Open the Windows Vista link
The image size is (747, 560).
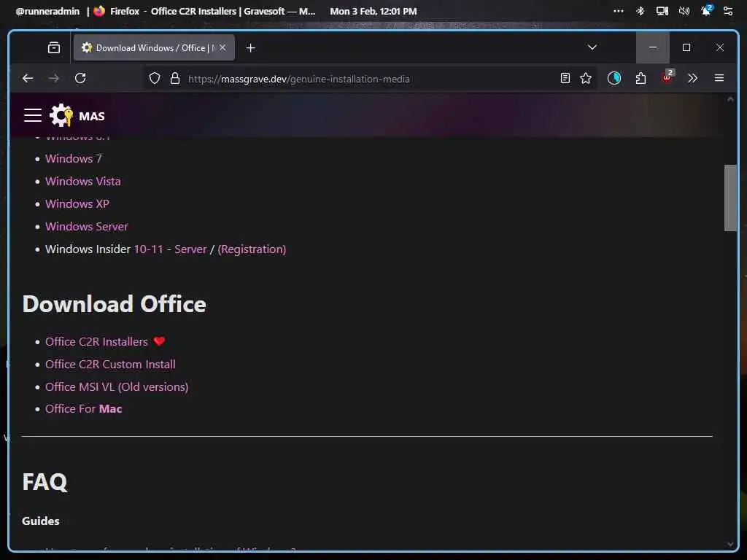click(x=83, y=182)
